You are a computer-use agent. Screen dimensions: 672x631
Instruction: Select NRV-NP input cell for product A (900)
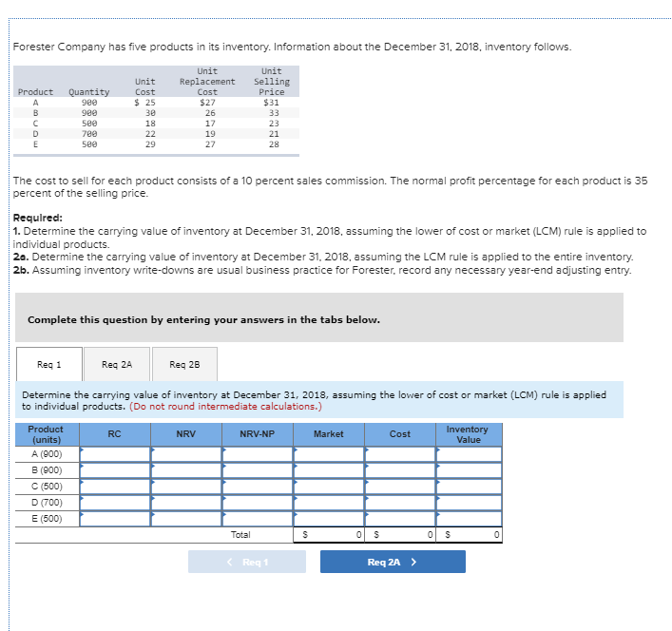pyautogui.click(x=258, y=454)
